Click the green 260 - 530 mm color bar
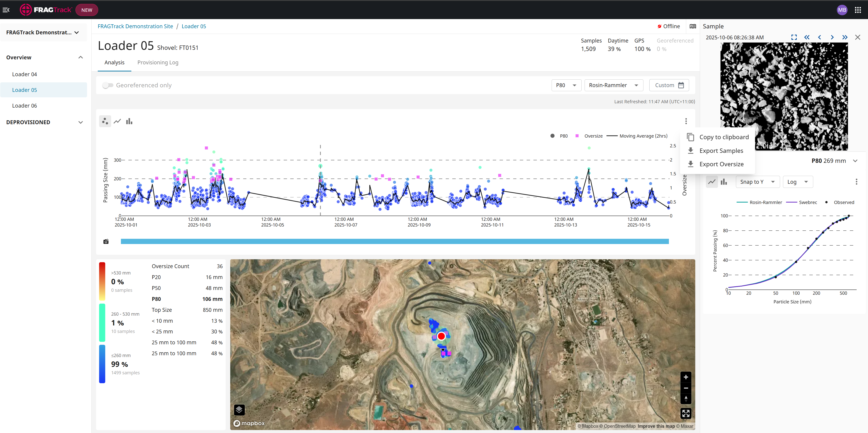 point(102,323)
